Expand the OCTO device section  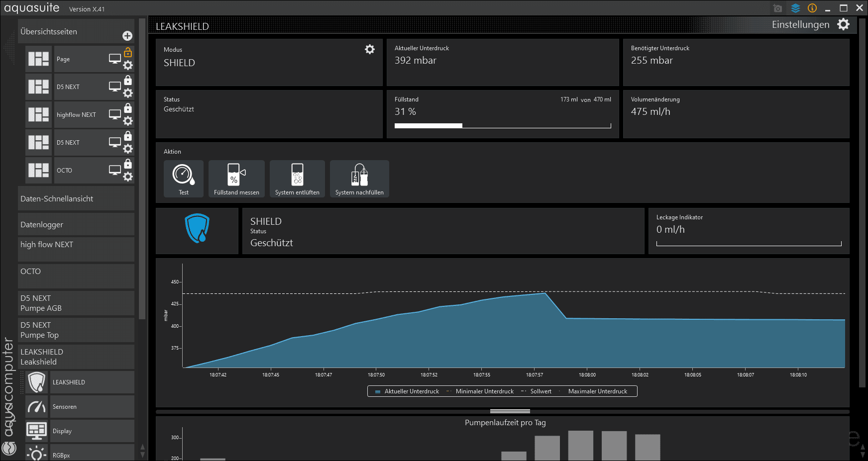76,276
